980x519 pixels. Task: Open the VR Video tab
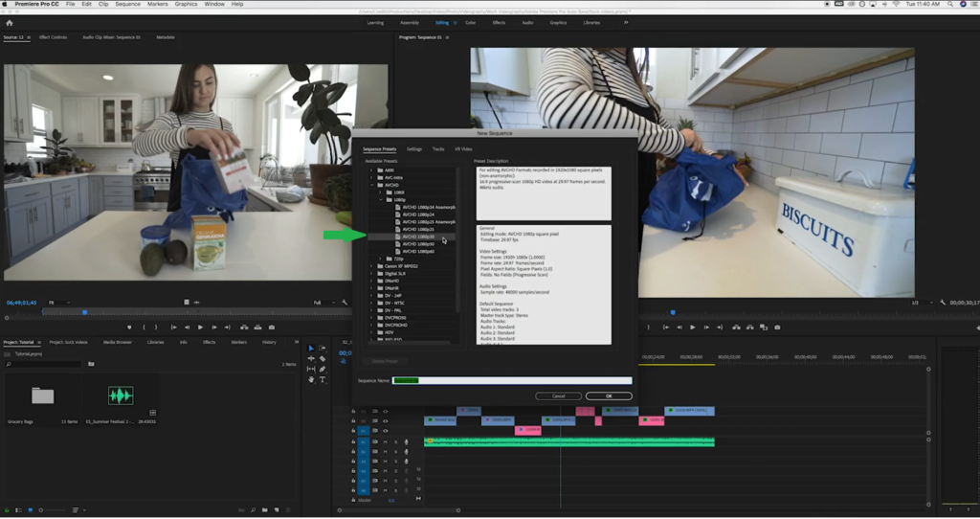pos(464,148)
